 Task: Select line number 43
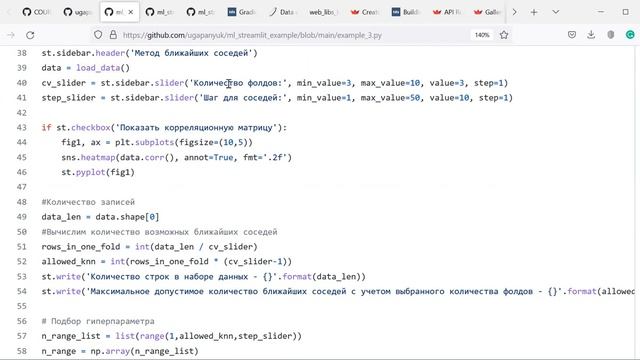tap(22, 127)
